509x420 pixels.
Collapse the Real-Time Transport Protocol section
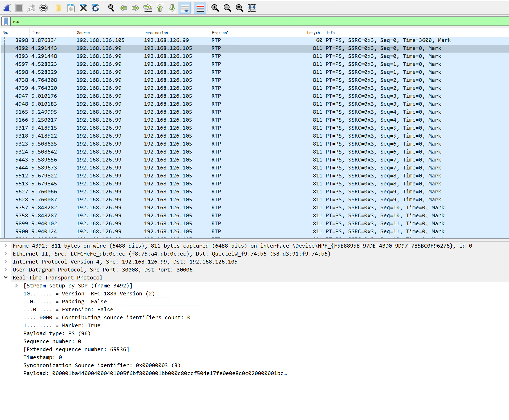tap(6, 278)
